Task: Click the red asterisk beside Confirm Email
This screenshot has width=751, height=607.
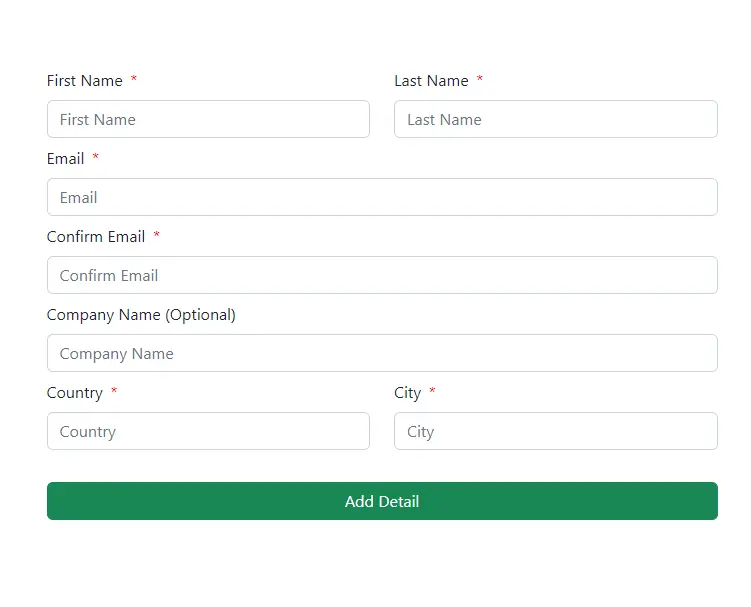Action: point(156,234)
